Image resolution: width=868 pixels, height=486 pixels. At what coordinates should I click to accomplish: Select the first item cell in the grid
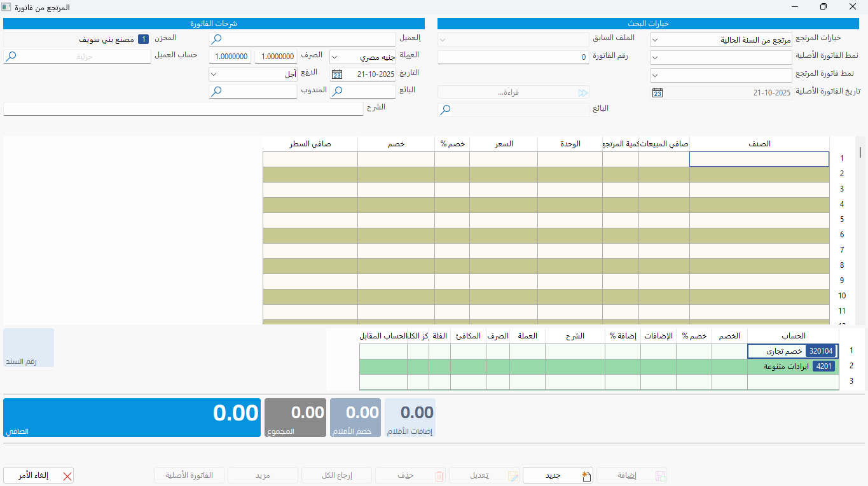pos(759,159)
